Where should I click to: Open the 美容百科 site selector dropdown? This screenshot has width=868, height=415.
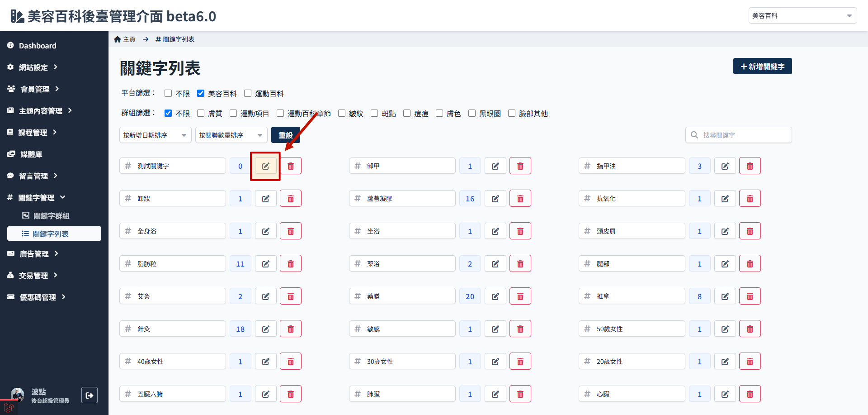click(802, 15)
